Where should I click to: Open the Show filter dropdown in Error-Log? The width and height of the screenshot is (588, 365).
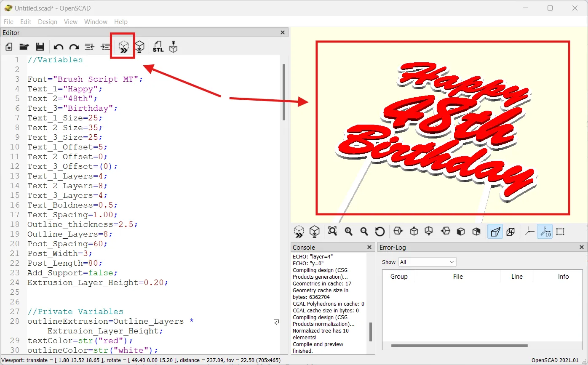click(427, 262)
